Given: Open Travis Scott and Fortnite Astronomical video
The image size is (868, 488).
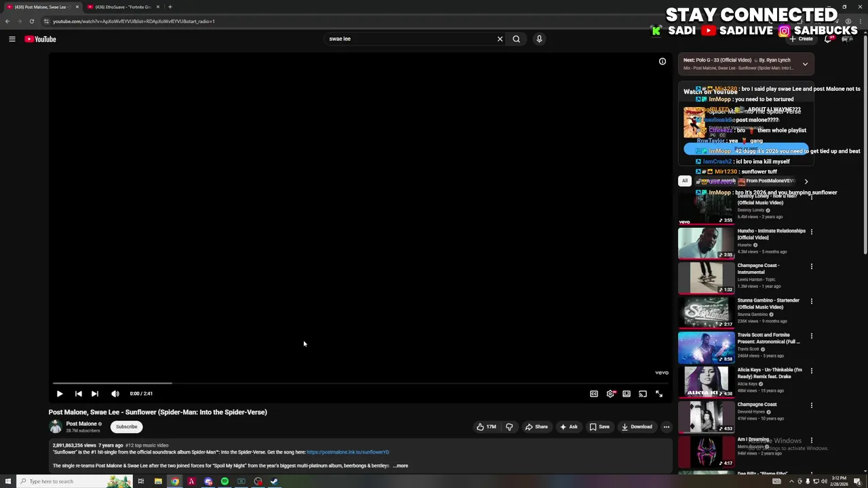Looking at the screenshot, I should click(768, 338).
